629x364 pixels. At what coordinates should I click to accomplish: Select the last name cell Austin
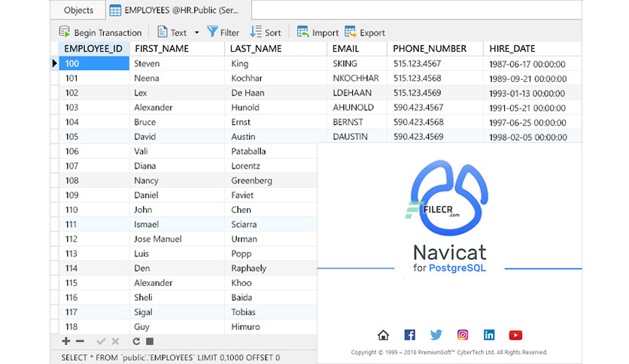[x=275, y=137]
